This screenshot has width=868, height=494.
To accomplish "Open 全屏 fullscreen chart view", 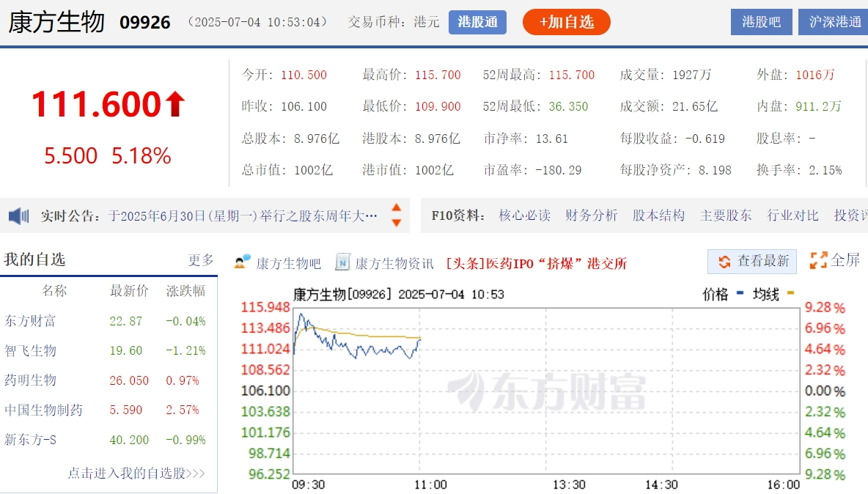I will (x=835, y=260).
